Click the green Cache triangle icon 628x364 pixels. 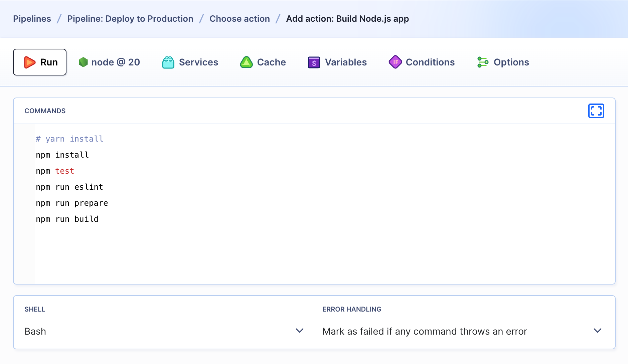pyautogui.click(x=247, y=62)
